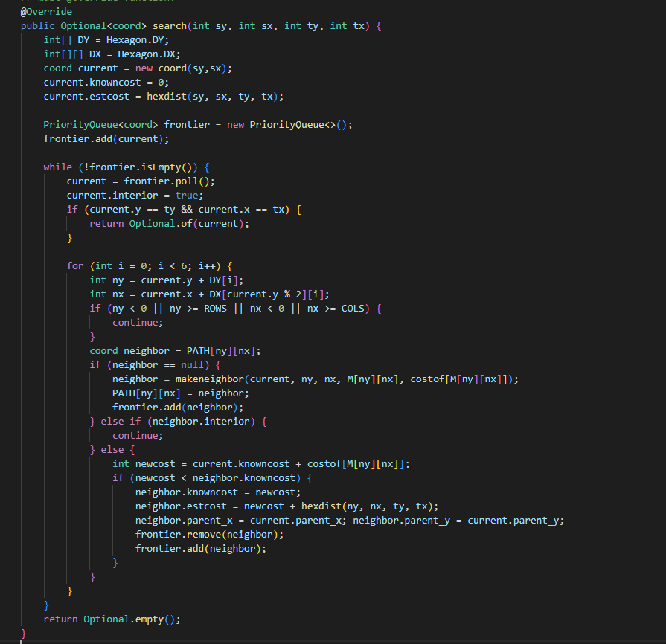The width and height of the screenshot is (666, 644).
Task: Place cursor on the search method name
Action: coord(169,25)
